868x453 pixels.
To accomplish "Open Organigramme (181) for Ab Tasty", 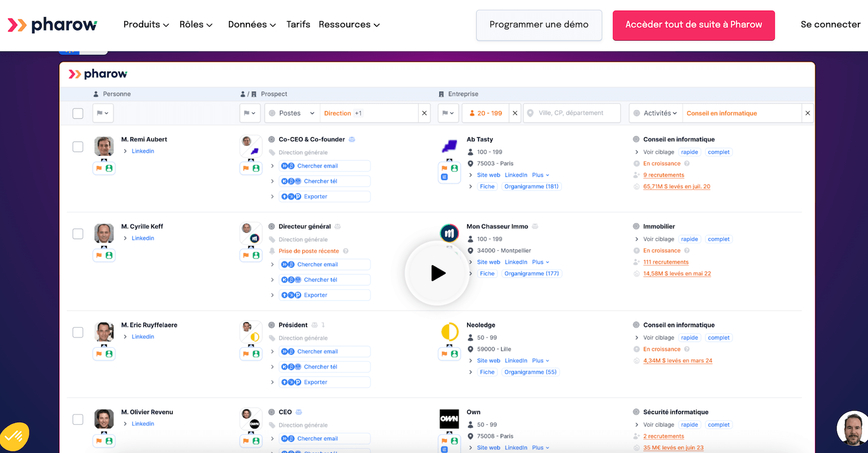I will click(531, 187).
